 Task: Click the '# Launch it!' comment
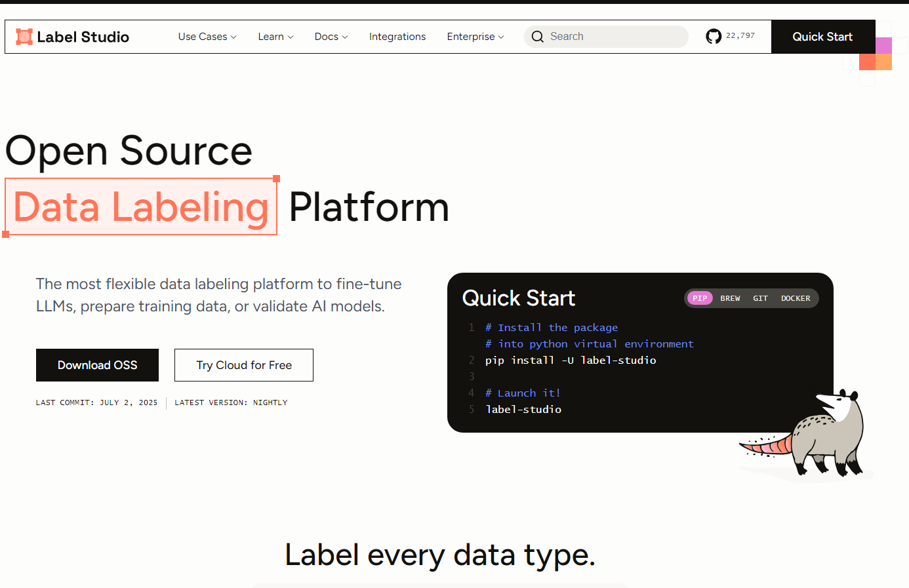[x=523, y=393]
